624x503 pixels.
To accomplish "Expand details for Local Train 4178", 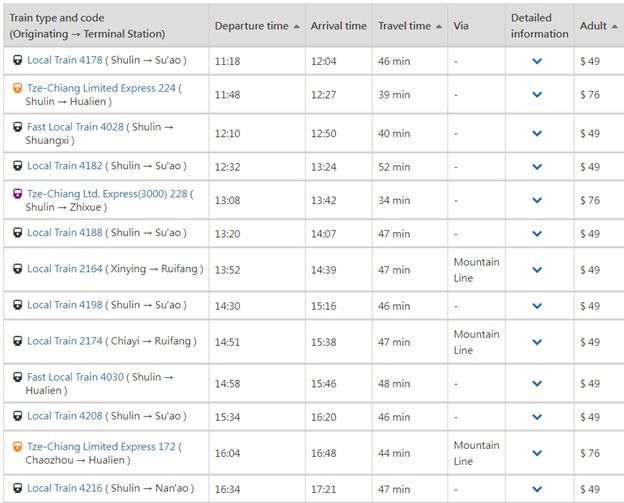I will click(537, 61).
